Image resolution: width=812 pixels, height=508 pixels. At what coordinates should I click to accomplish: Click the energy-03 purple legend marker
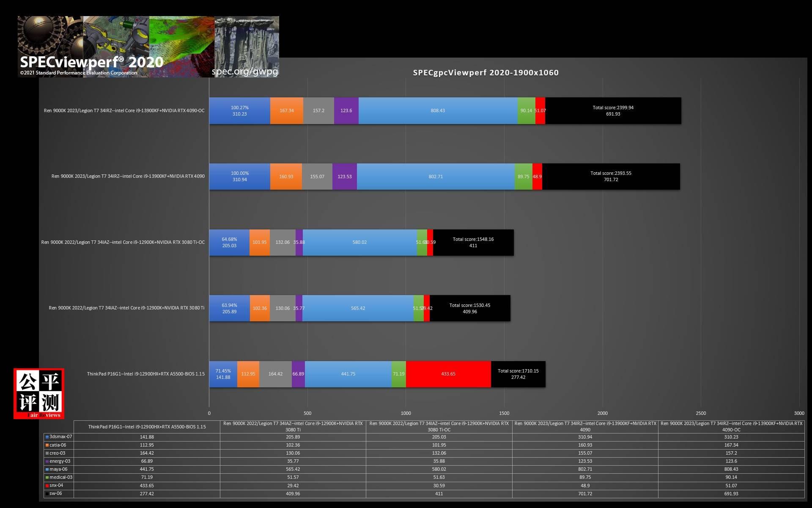click(x=47, y=461)
